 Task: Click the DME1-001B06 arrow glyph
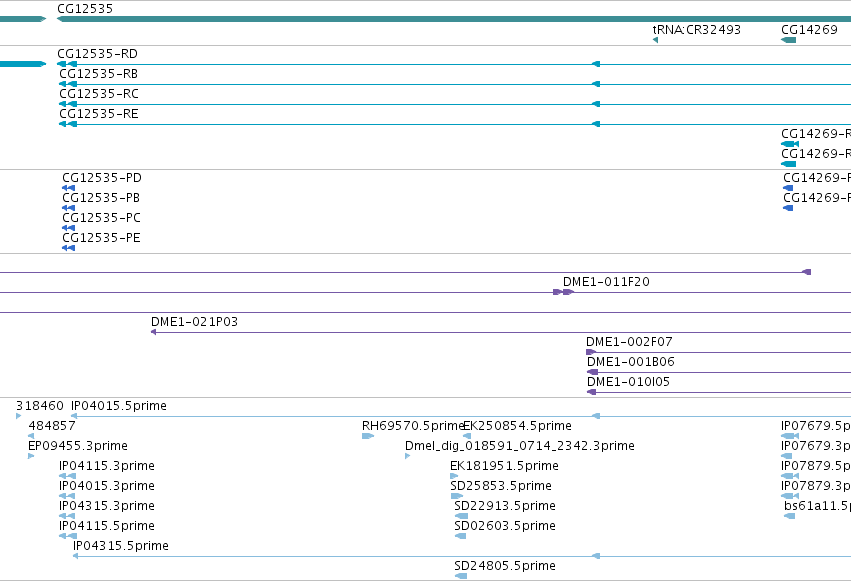point(593,373)
